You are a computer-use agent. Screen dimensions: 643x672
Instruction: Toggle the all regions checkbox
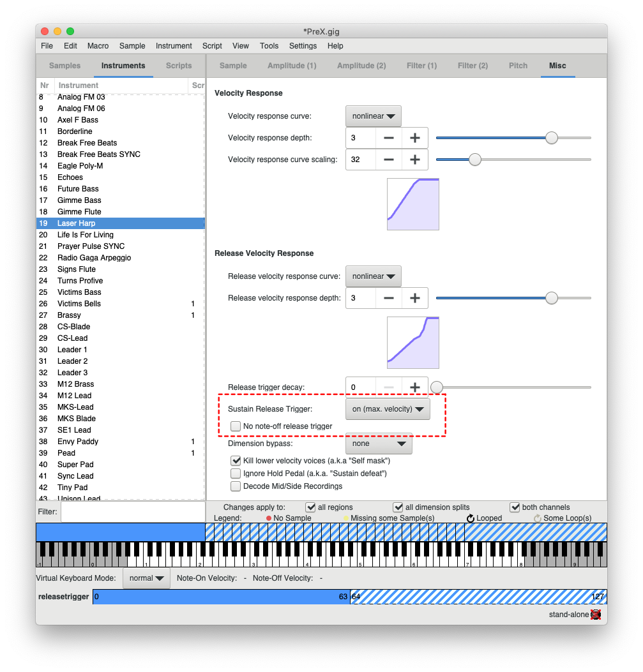310,507
